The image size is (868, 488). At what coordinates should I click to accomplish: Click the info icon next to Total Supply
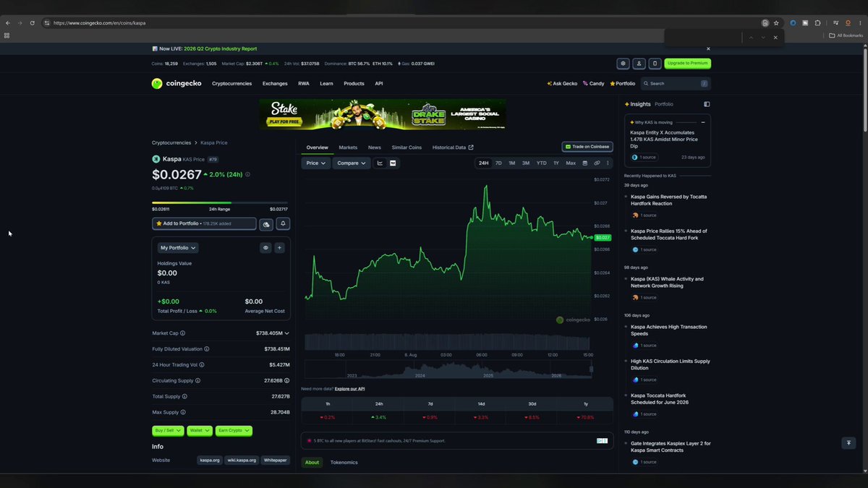(x=184, y=396)
